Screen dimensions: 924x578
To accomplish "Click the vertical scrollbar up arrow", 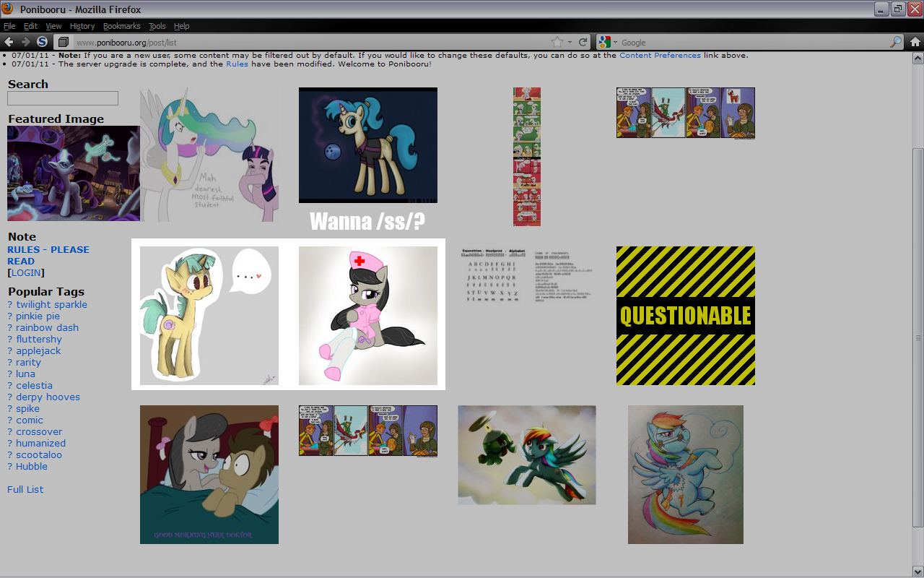I will pos(918,56).
